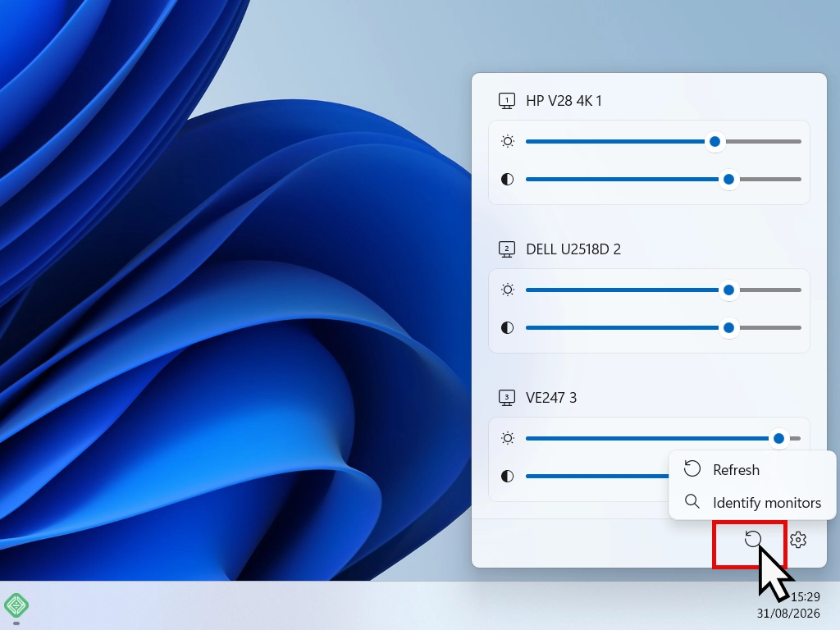The width and height of the screenshot is (840, 630).
Task: Click brightness sun icon for VE247
Action: 507,438
